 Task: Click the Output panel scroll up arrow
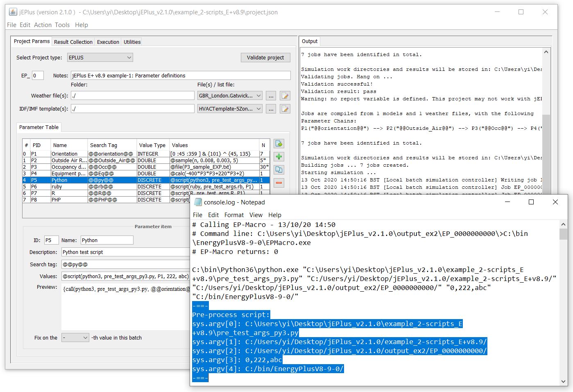point(546,52)
